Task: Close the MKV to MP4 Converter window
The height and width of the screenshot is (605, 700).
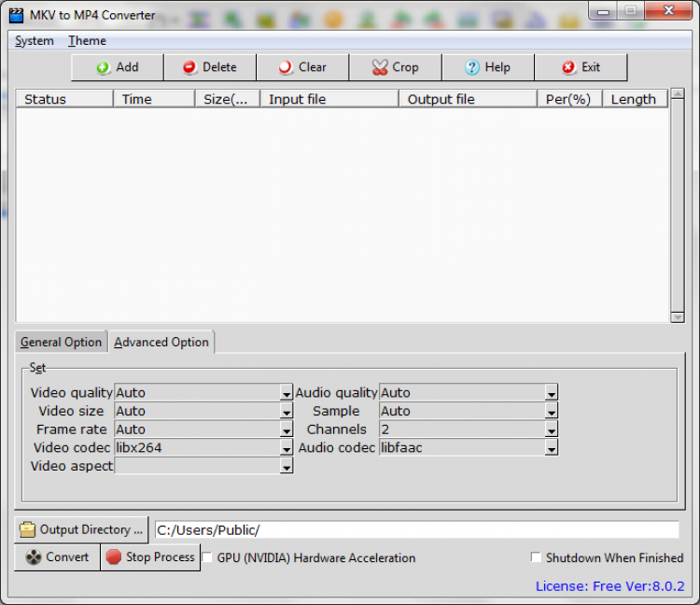Action: (668, 10)
